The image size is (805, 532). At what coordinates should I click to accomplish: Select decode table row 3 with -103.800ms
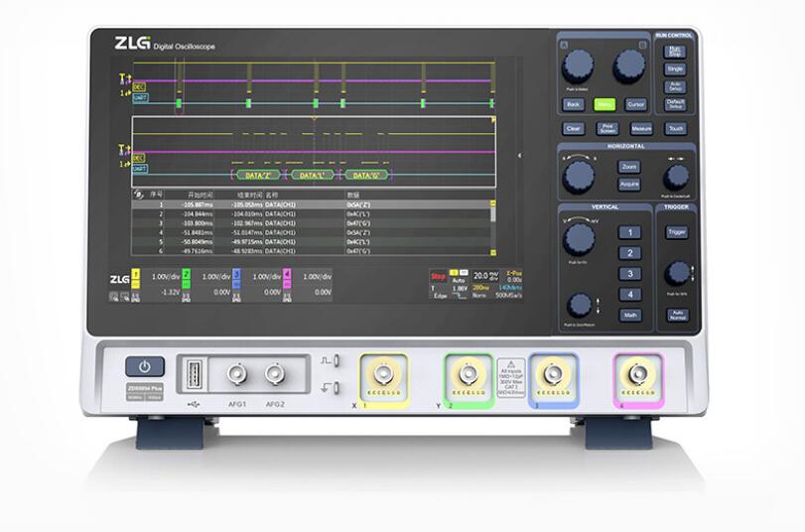coord(311,223)
